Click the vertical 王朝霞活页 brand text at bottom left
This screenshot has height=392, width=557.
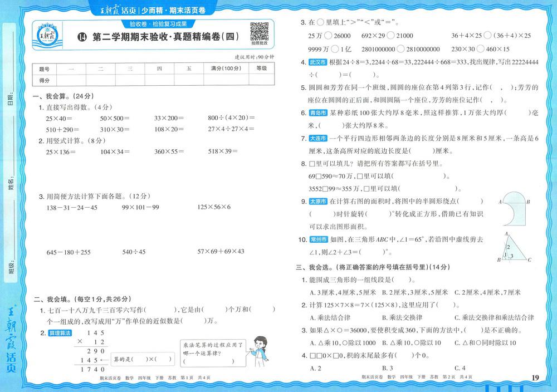[x=11, y=338]
